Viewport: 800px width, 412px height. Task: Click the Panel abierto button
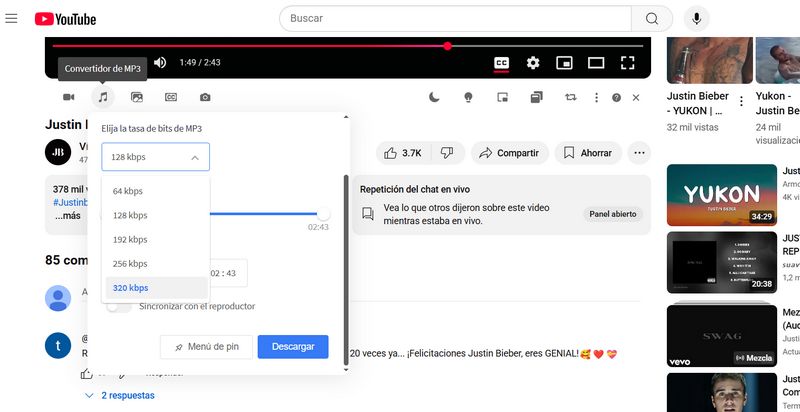pos(613,214)
